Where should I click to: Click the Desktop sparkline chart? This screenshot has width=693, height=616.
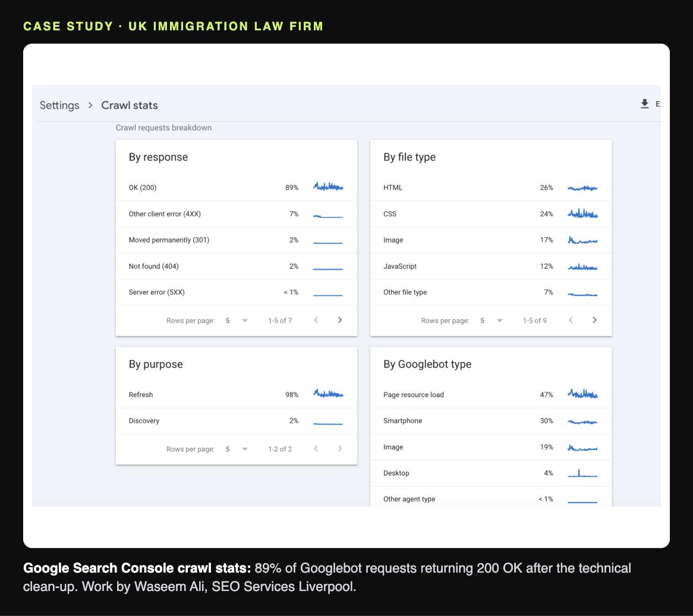click(582, 473)
